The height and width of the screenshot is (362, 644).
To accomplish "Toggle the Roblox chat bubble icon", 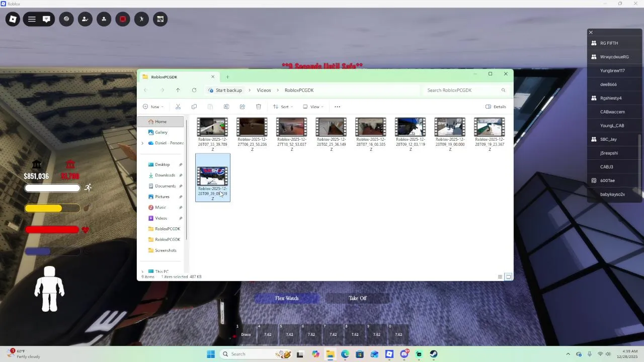I will (x=46, y=19).
